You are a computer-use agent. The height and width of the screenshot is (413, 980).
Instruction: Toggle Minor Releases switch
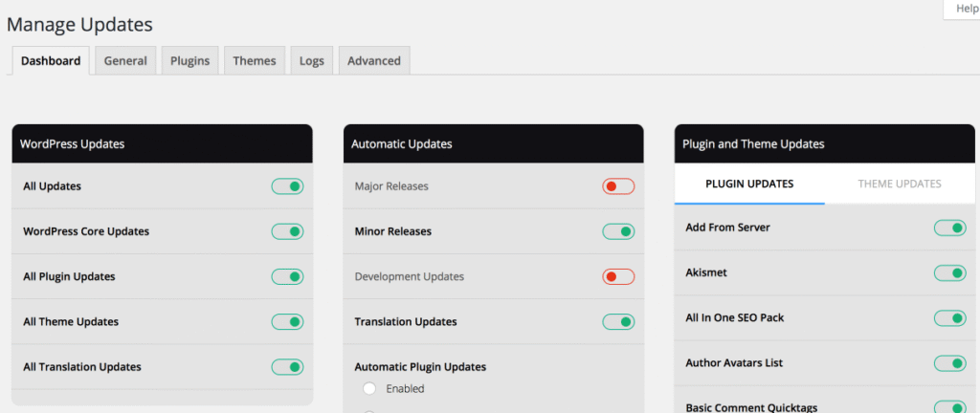click(618, 231)
